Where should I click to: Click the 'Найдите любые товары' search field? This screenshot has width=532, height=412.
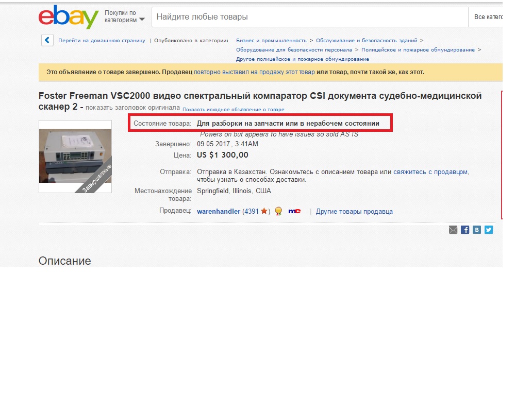310,17
